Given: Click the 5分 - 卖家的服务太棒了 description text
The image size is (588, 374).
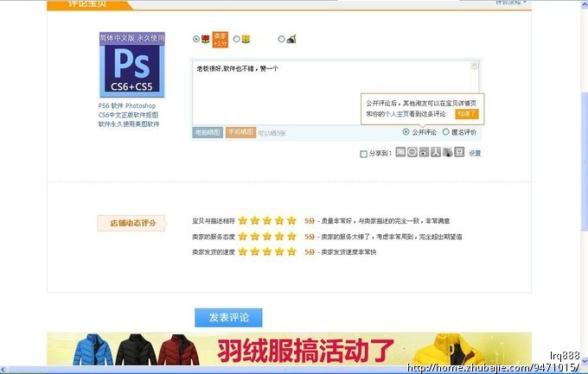Looking at the screenshot, I should 383,237.
